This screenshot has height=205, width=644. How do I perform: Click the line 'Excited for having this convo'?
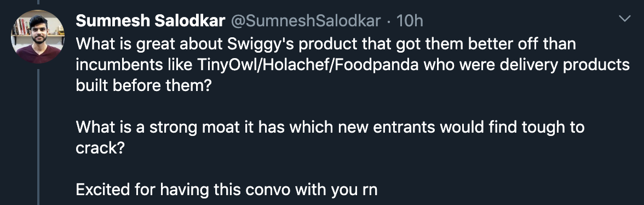click(x=226, y=190)
